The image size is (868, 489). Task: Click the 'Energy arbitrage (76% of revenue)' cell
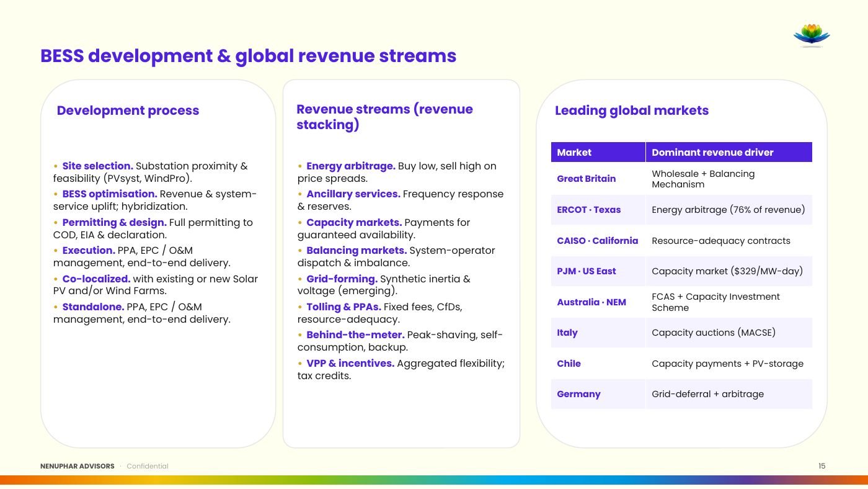728,210
